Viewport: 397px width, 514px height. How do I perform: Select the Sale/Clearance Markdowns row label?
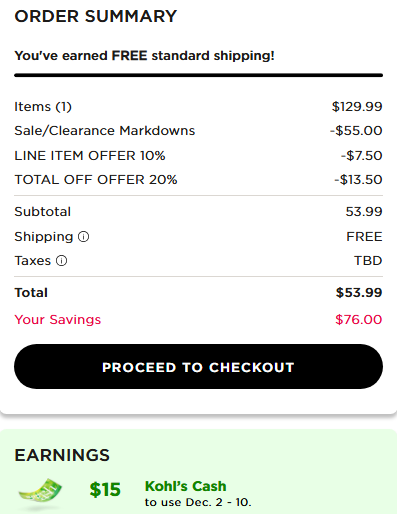coord(105,131)
